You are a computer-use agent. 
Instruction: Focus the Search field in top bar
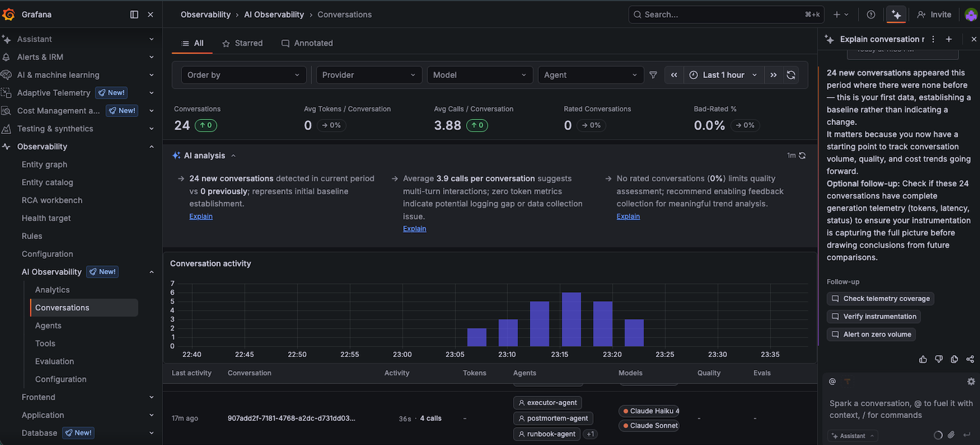(x=726, y=14)
